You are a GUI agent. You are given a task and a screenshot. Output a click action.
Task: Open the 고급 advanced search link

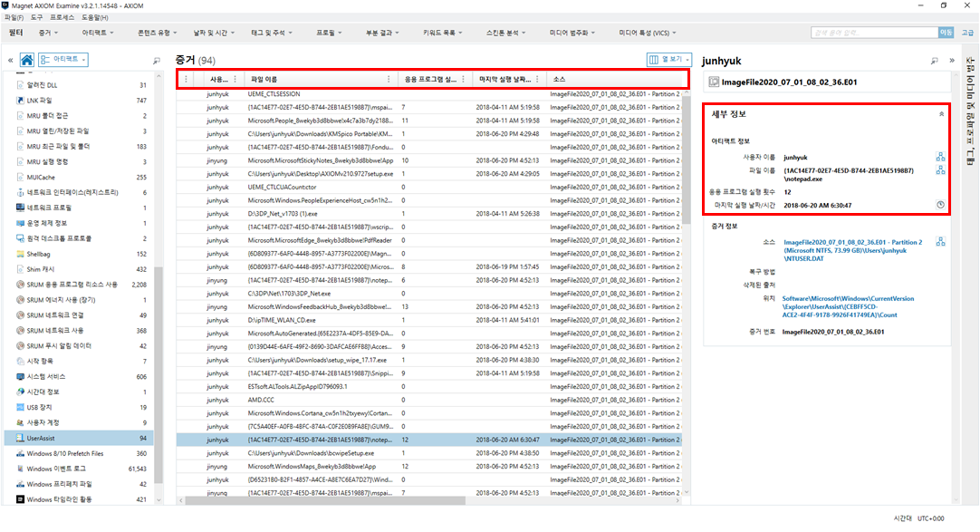[x=967, y=33]
